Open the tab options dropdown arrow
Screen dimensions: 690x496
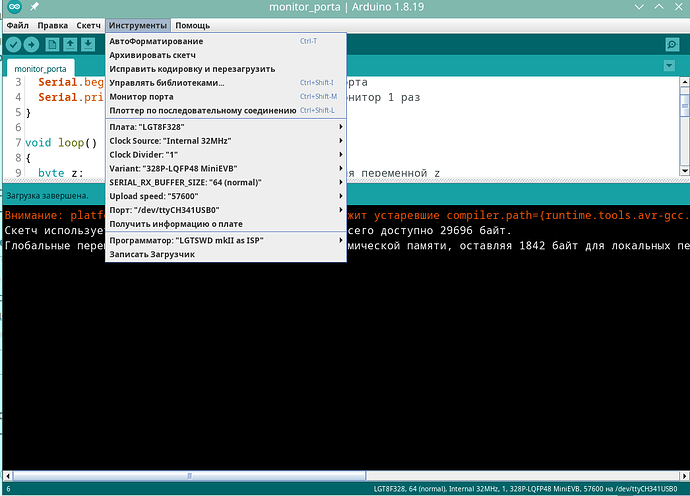click(669, 66)
